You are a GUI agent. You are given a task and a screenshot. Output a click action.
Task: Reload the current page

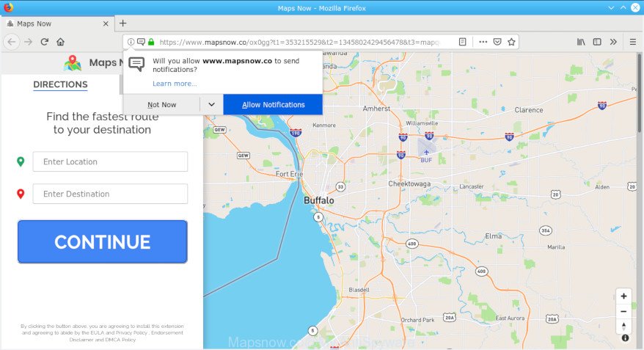coord(44,42)
